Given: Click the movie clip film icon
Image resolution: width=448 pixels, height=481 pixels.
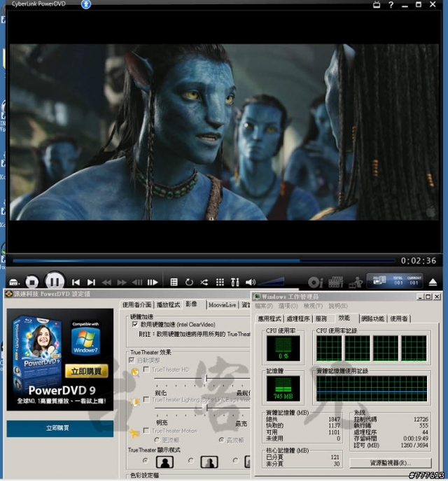Looking at the screenshot, I should click(336, 282).
